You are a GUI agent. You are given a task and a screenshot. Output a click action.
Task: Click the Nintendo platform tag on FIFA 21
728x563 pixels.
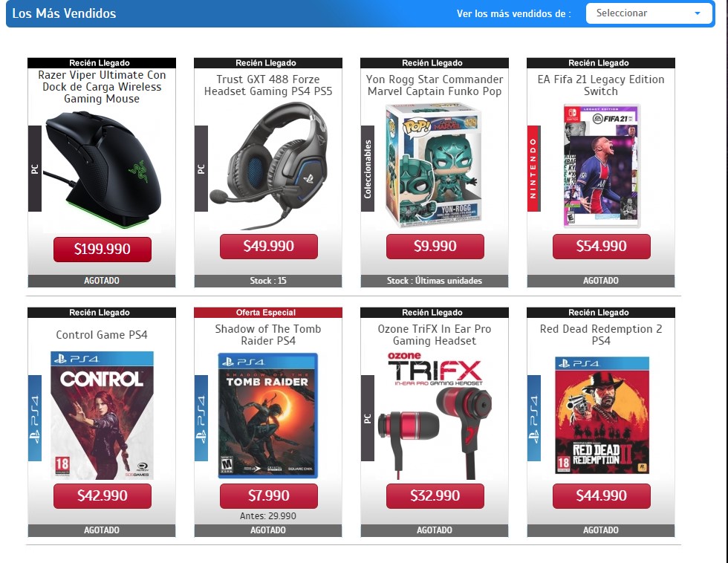pyautogui.click(x=534, y=169)
